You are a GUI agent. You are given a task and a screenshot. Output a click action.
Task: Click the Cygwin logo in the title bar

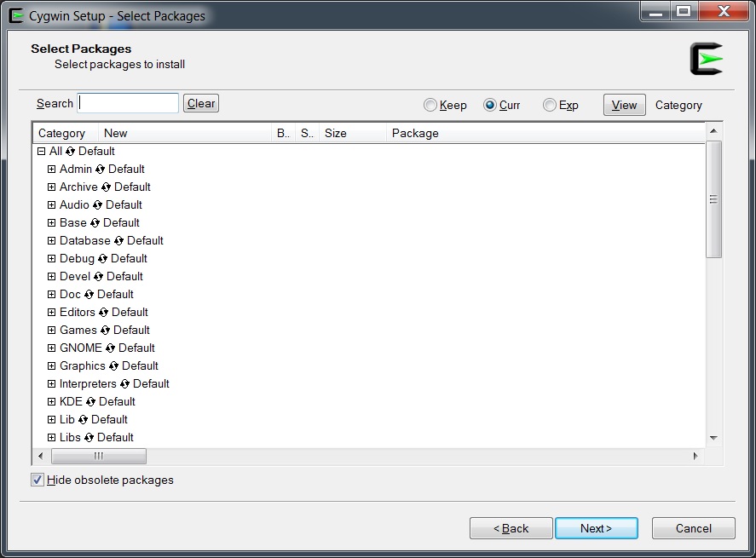tap(16, 15)
